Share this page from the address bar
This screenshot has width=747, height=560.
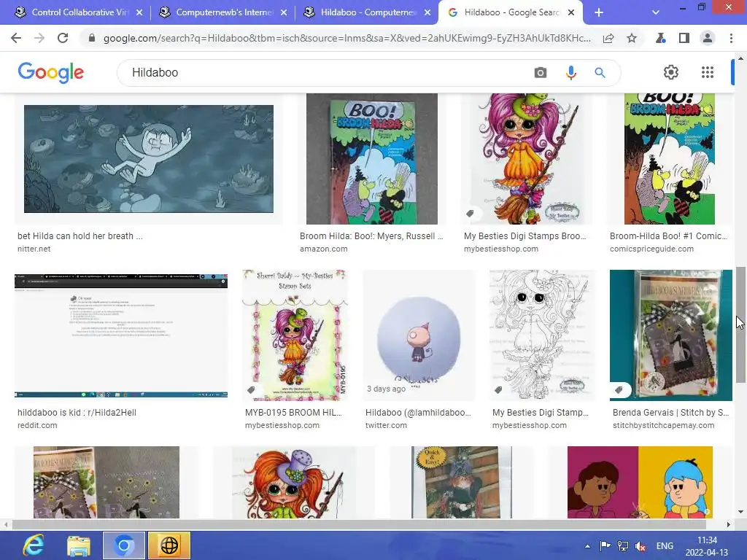(608, 38)
